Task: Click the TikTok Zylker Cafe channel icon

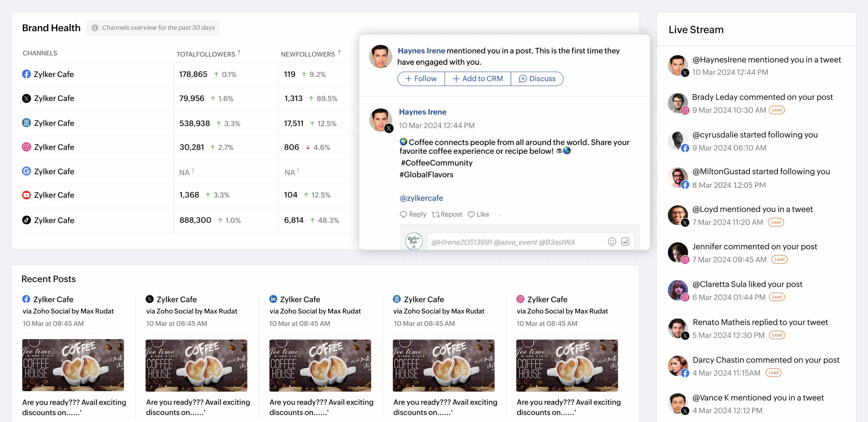Action: click(26, 220)
